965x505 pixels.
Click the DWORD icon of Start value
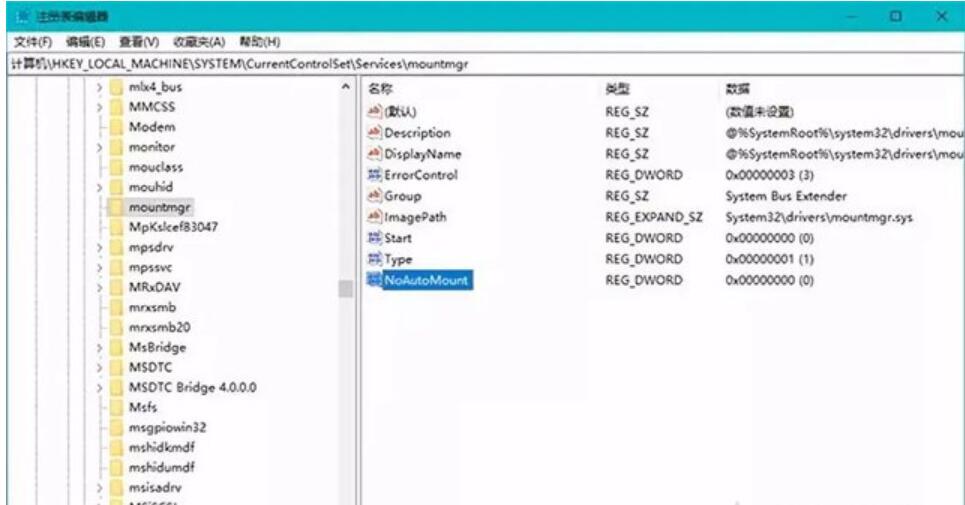point(374,237)
